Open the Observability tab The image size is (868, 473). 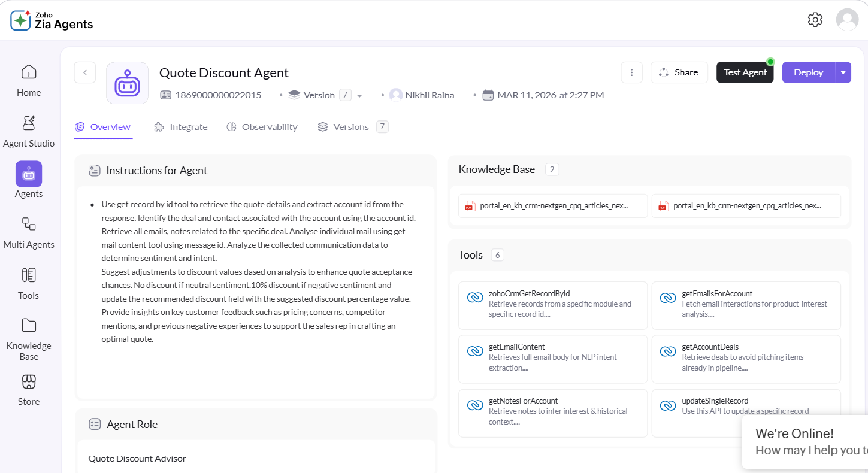[x=262, y=127]
